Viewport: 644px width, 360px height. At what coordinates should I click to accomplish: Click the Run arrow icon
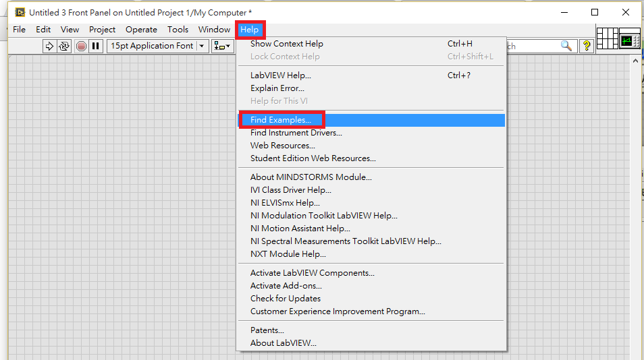[49, 46]
